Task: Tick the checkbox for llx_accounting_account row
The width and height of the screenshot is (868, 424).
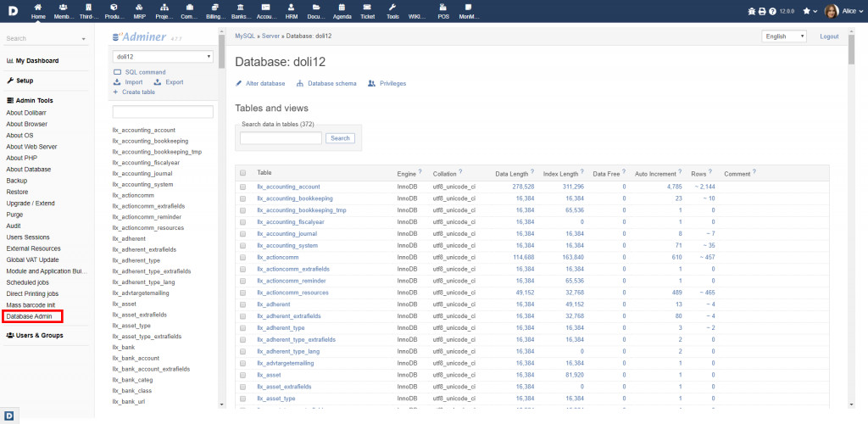Action: (x=243, y=187)
